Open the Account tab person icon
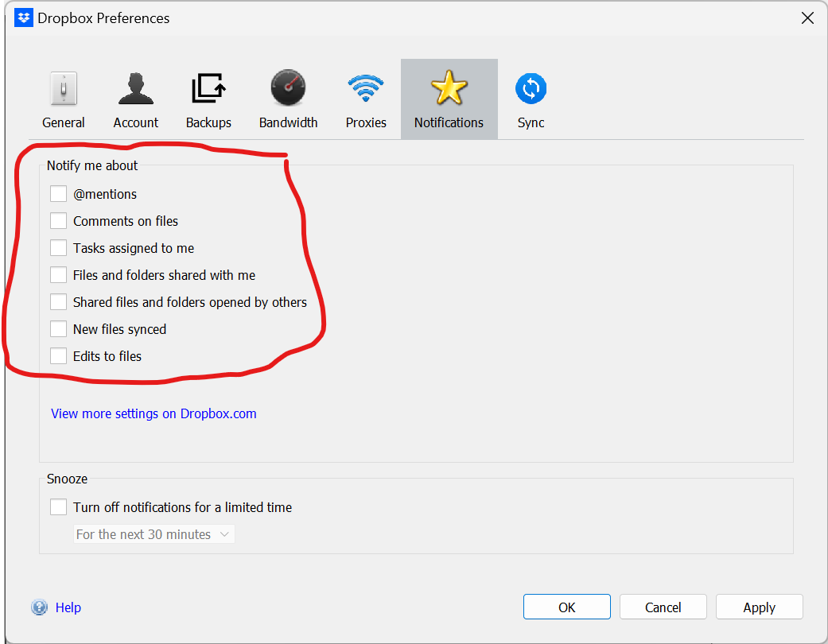The height and width of the screenshot is (644, 828). pos(136,88)
